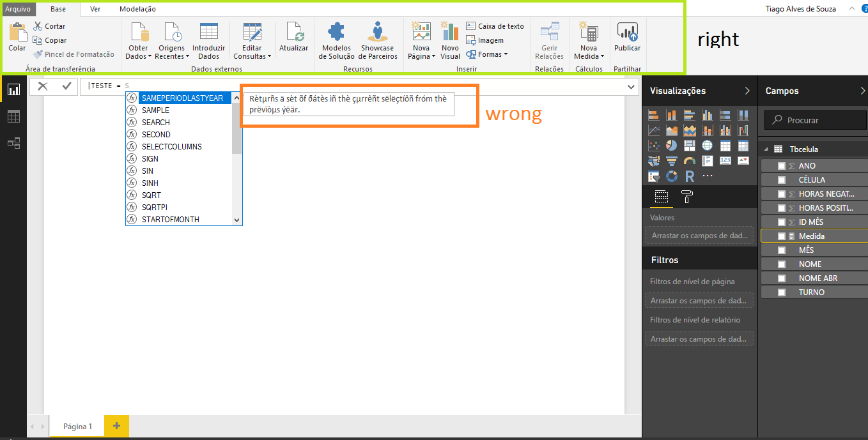Select the funnel chart visualization

671,161
